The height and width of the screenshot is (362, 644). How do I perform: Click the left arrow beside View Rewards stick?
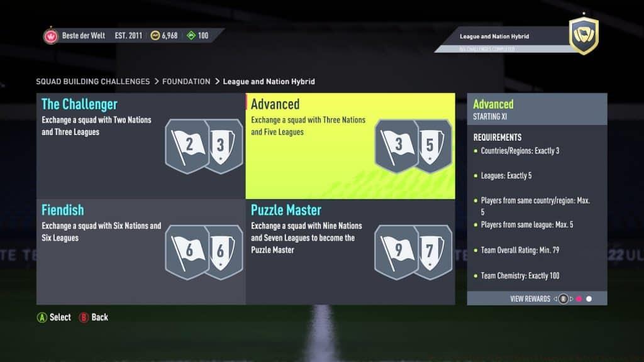tap(555, 299)
